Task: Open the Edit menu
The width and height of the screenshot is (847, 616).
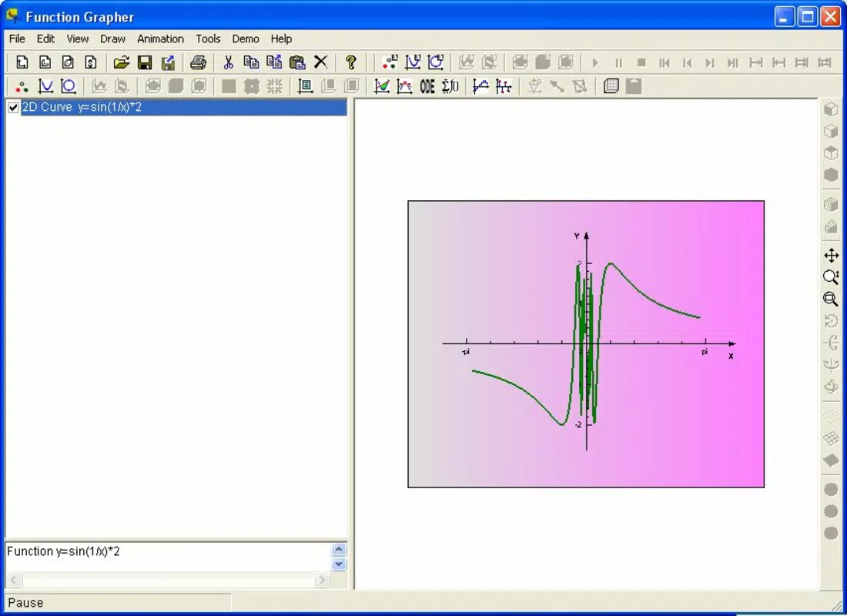Action: (x=45, y=39)
